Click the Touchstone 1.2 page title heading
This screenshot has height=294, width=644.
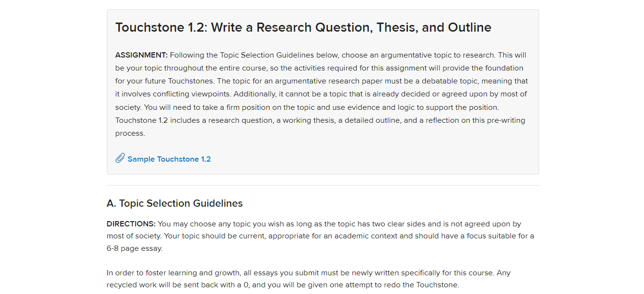(x=303, y=27)
